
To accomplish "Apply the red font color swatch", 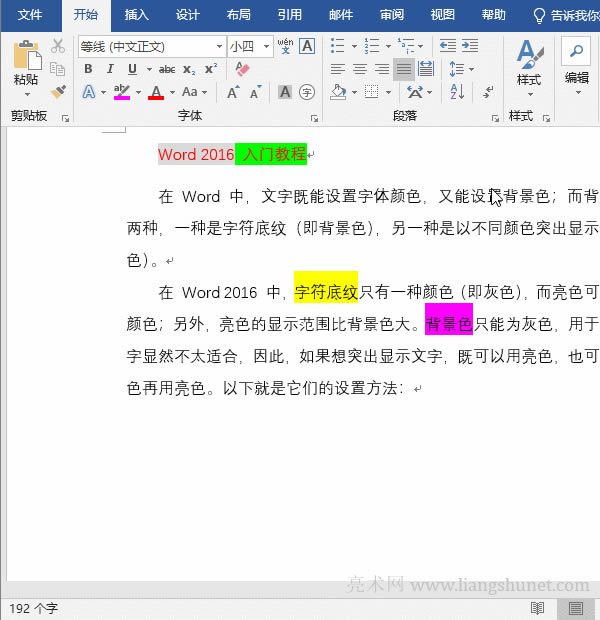I will coord(155,92).
